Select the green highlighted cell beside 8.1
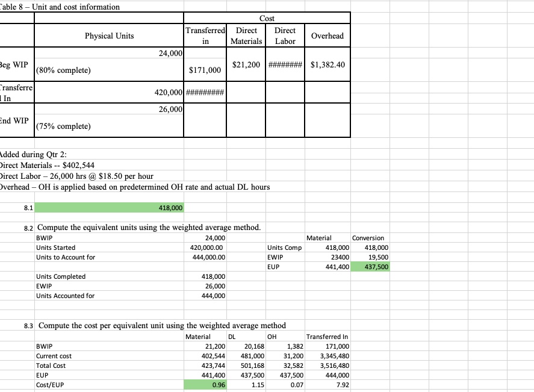534x392 pixels. [108, 207]
